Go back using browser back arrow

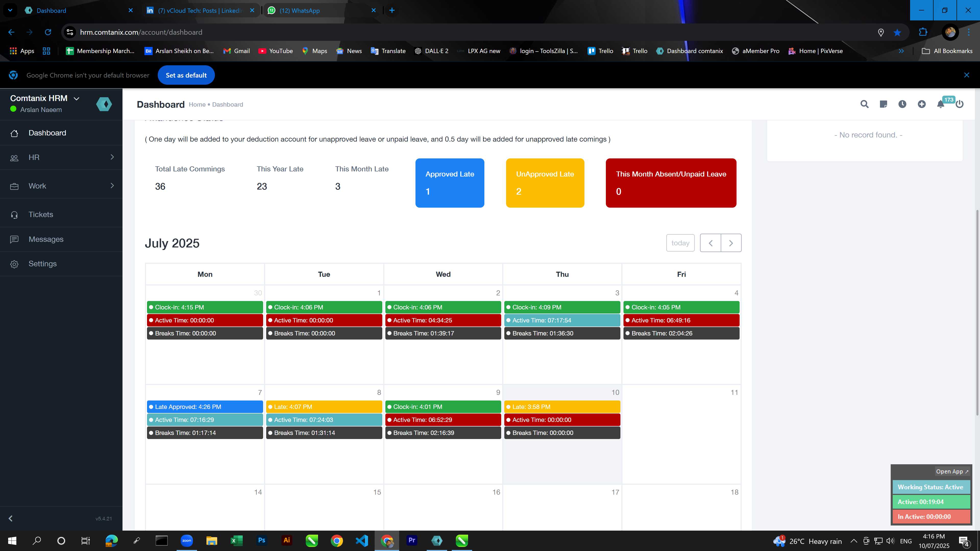[11, 32]
